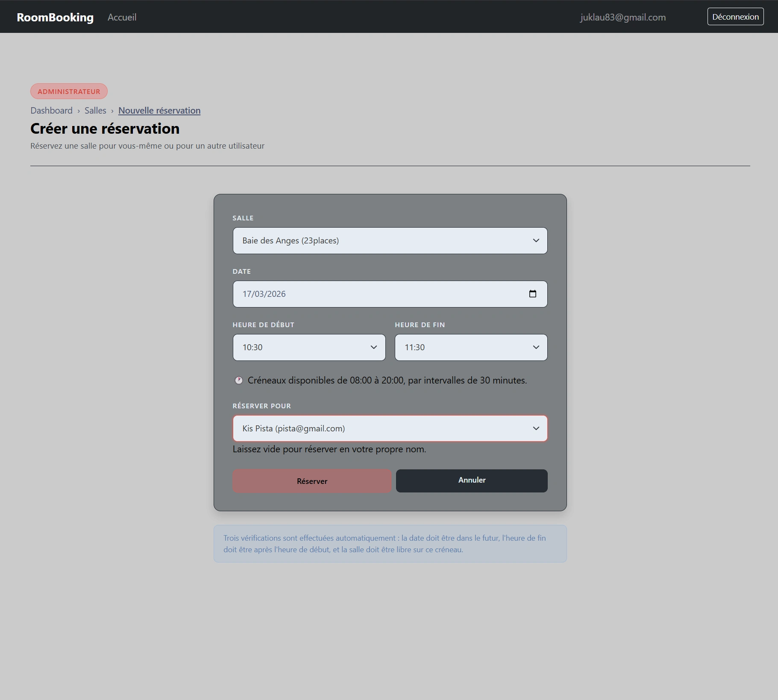Image resolution: width=778 pixels, height=700 pixels.
Task: Open the Salle room dropdown
Action: tap(390, 240)
